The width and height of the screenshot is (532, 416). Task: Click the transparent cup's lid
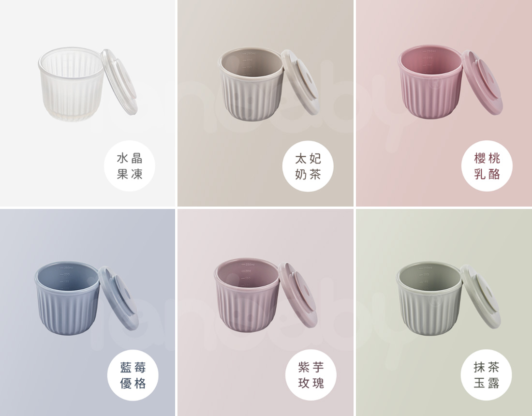pyautogui.click(x=119, y=81)
